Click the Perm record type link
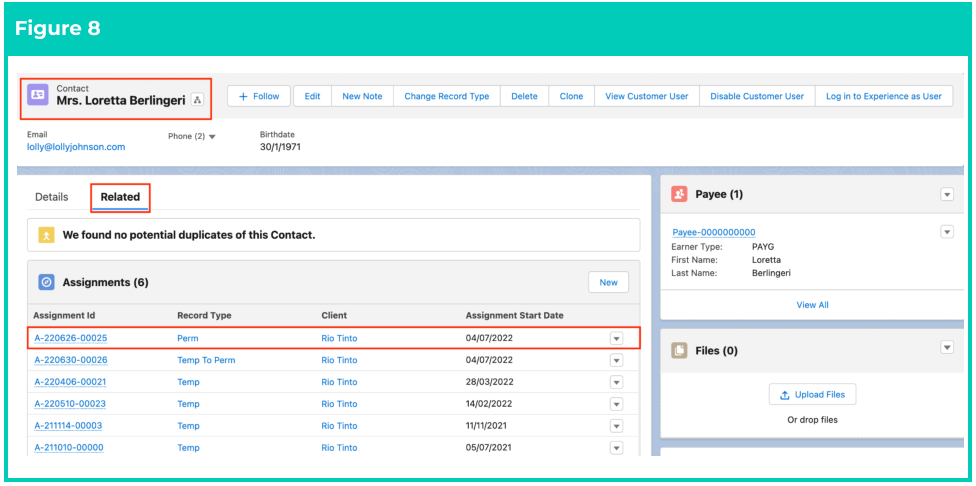 188,338
